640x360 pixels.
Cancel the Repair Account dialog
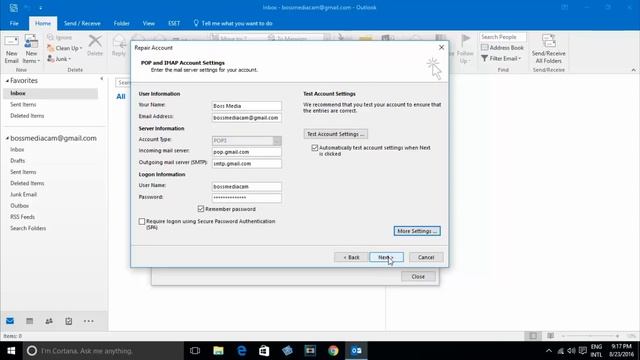pos(426,257)
